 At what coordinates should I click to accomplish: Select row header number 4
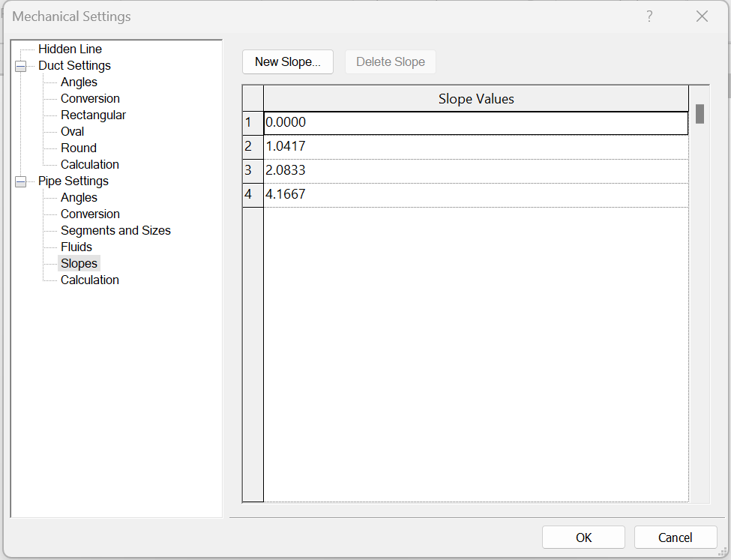(253, 195)
